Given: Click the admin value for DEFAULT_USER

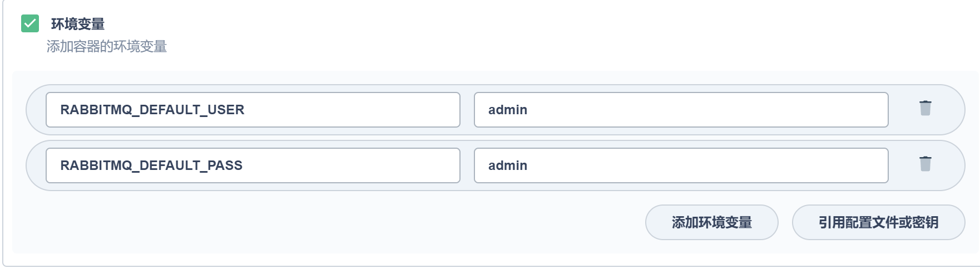Looking at the screenshot, I should (x=508, y=110).
